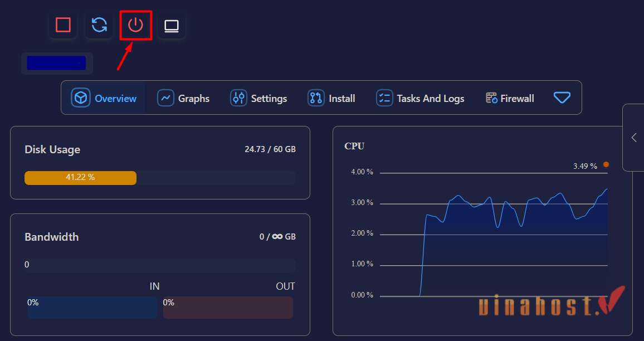Open the Settings tab with sliders icon
Image resolution: width=644 pixels, height=341 pixels.
pyautogui.click(x=258, y=99)
